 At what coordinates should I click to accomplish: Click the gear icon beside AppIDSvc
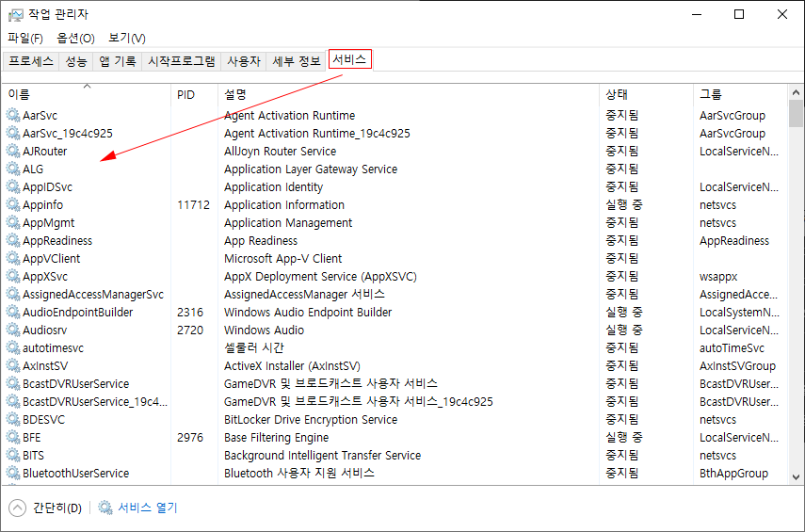point(13,187)
